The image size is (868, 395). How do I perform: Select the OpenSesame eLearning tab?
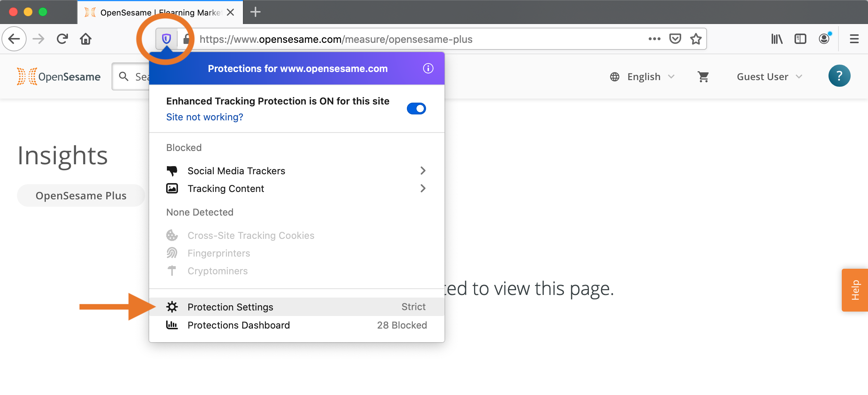point(160,13)
